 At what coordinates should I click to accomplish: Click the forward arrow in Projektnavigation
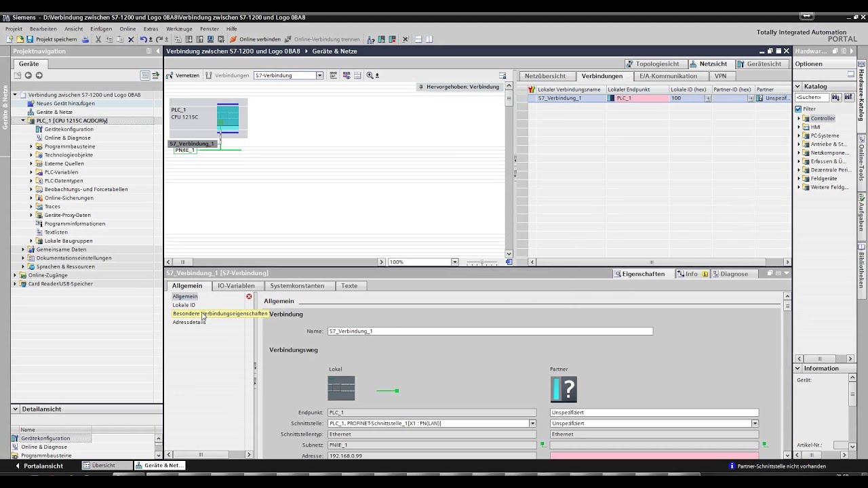pyautogui.click(x=39, y=75)
